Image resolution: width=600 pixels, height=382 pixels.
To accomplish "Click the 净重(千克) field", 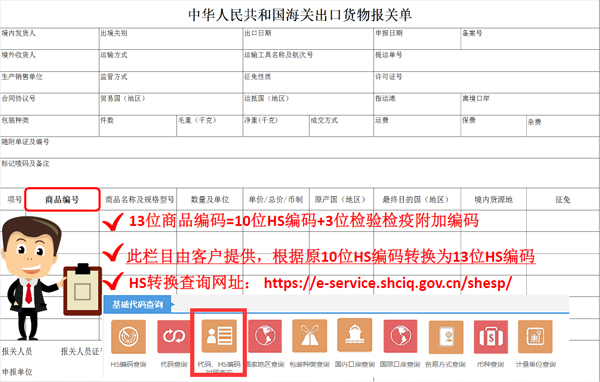I will click(x=276, y=126).
